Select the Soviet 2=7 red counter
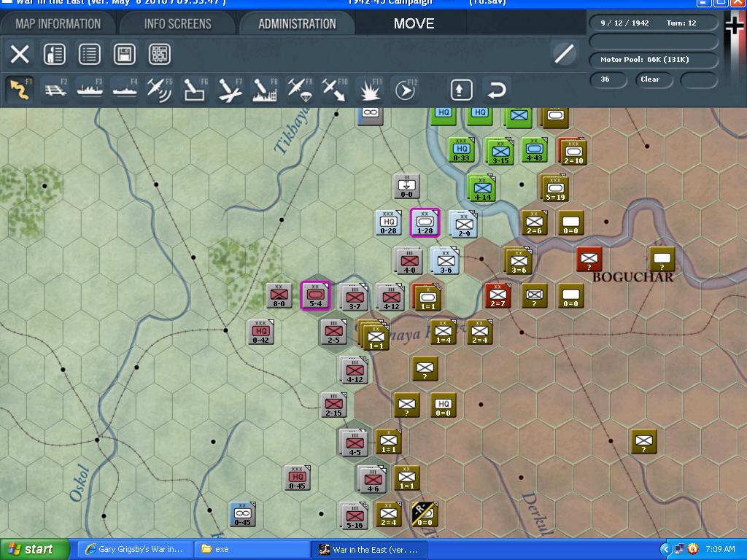 (498, 296)
